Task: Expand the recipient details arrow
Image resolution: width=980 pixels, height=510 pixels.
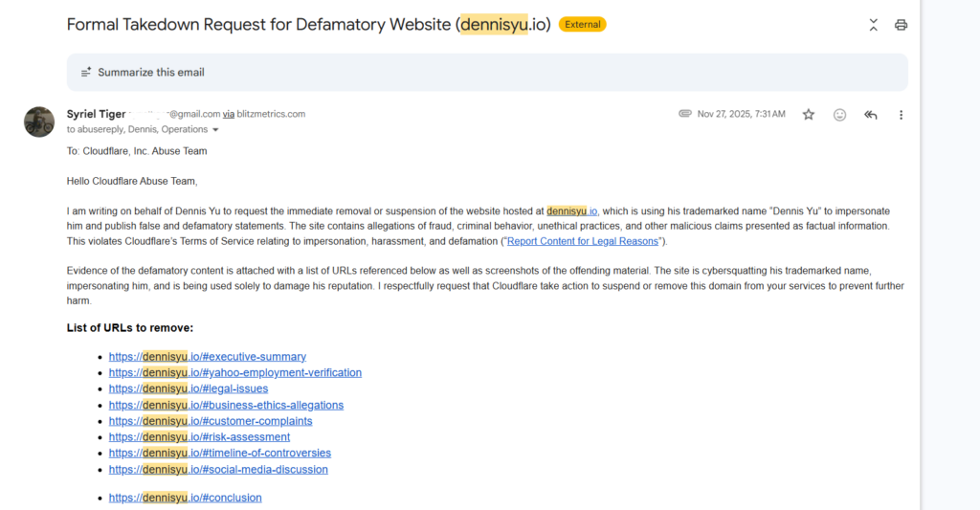Action: click(215, 130)
